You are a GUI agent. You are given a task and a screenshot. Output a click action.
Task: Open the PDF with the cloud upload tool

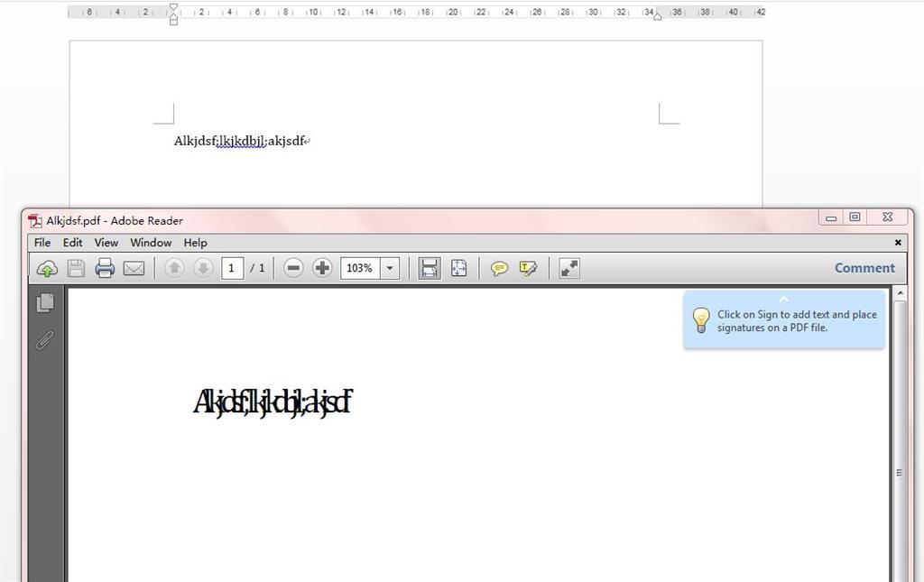tap(47, 268)
